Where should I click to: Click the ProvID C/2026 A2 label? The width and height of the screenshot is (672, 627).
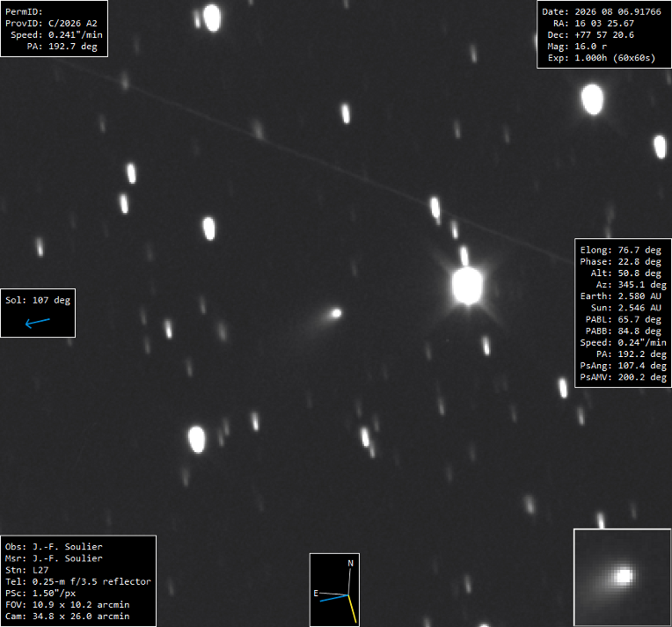tap(51, 23)
